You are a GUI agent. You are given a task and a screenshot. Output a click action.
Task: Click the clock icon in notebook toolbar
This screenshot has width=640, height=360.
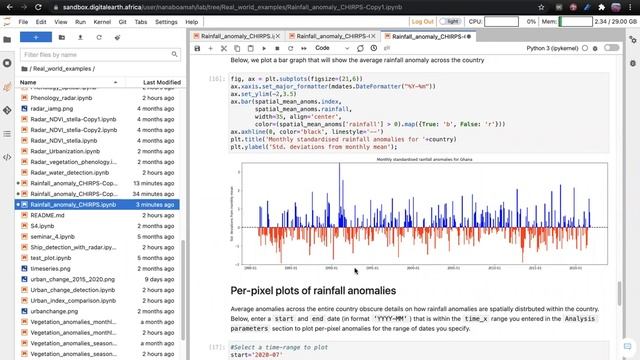374,48
